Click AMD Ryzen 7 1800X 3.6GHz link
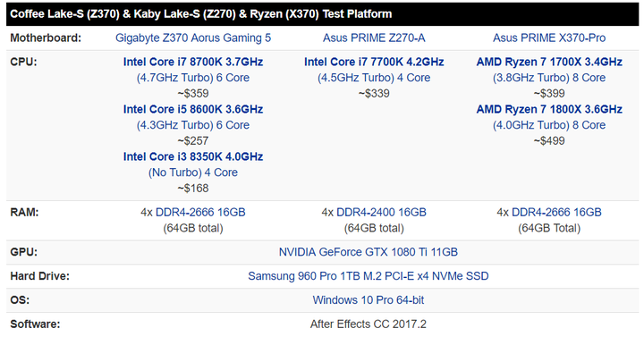644x345 pixels. (549, 110)
